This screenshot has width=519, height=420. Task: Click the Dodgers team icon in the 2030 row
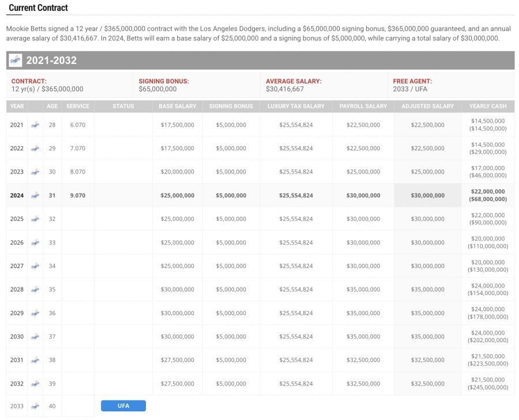[x=35, y=336]
